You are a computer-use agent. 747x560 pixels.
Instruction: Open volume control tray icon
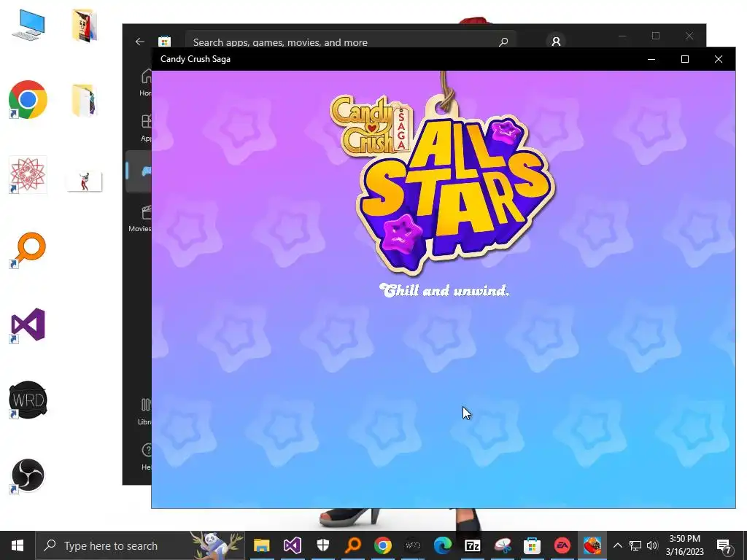click(652, 545)
